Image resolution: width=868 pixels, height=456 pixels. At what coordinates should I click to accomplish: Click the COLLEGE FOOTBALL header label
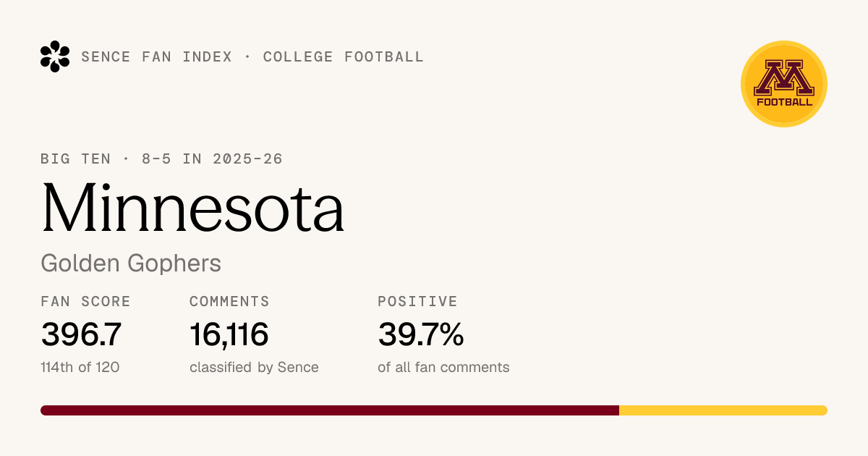(344, 56)
